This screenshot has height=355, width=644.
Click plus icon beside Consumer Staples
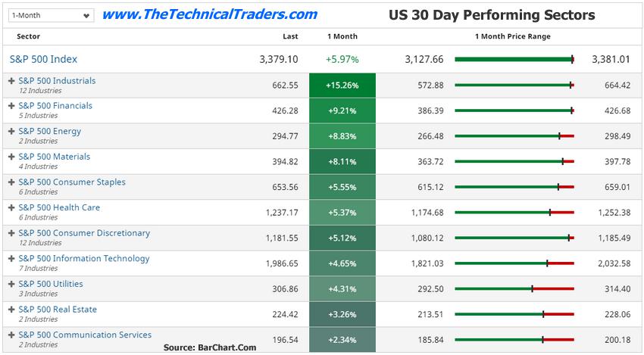[x=11, y=182]
